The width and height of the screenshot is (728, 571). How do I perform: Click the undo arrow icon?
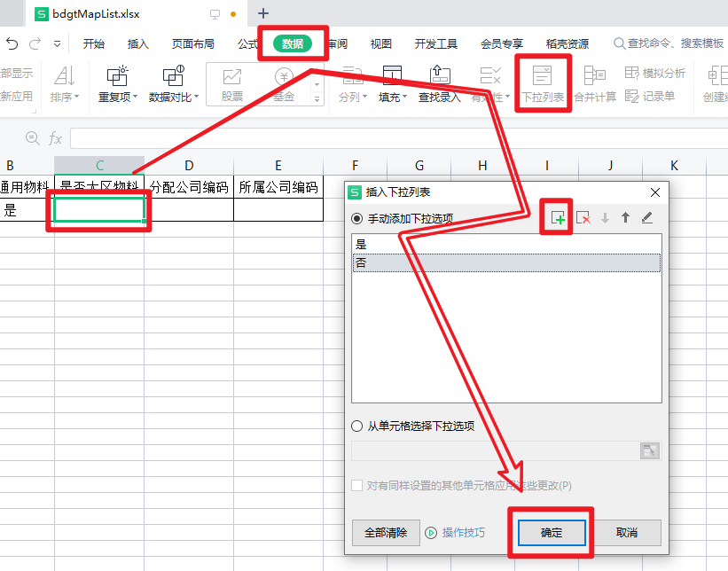coord(12,43)
